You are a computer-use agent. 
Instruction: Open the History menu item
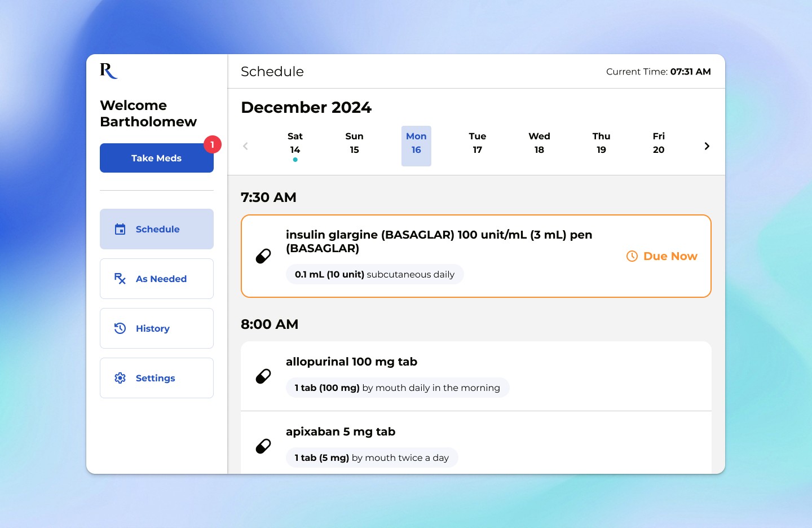(157, 328)
